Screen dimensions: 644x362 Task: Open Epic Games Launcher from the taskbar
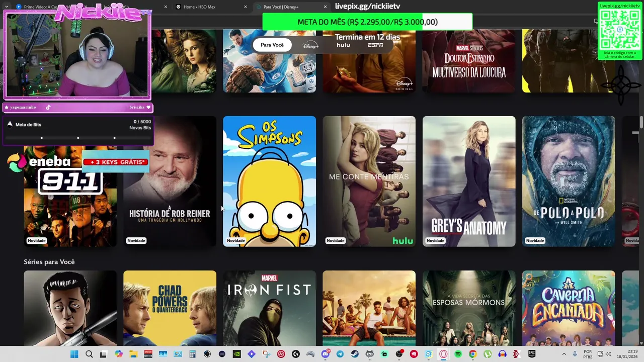(531, 354)
